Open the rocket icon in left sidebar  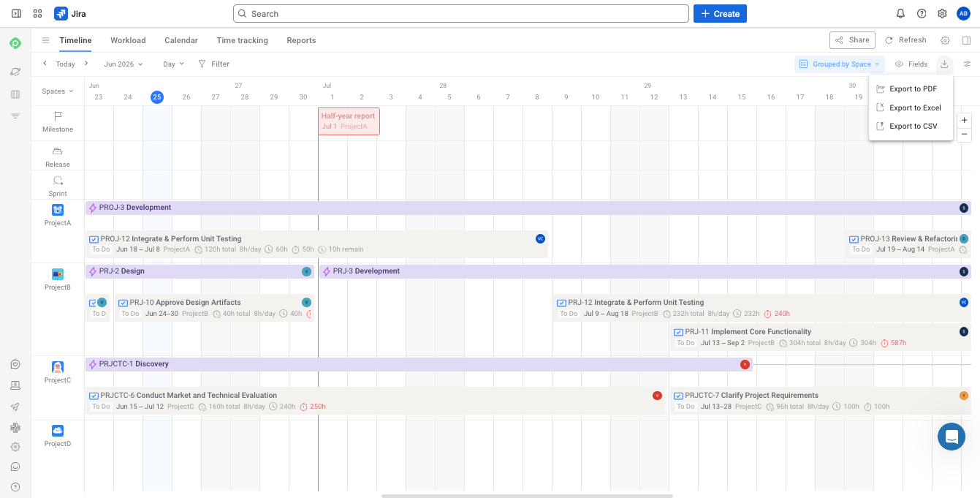tap(15, 407)
